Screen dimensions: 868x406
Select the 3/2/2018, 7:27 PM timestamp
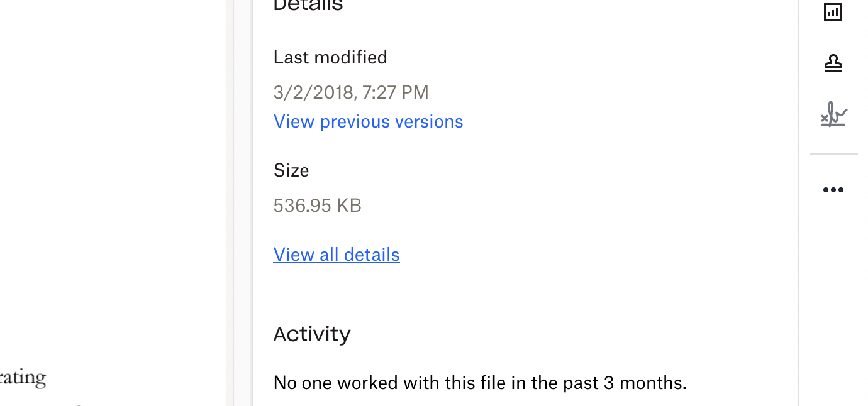(351, 92)
